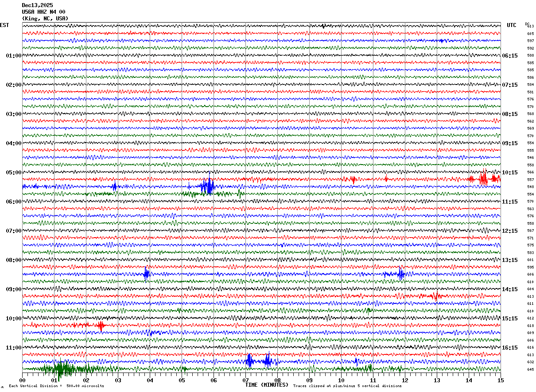Image resolution: width=536 pixels, height=392 pixels.
Task: Click the DC offset value 605
Action: click(x=530, y=34)
